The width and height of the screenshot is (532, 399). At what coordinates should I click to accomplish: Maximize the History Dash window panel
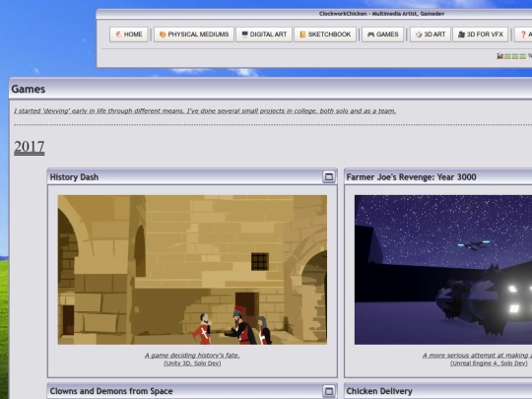click(329, 176)
